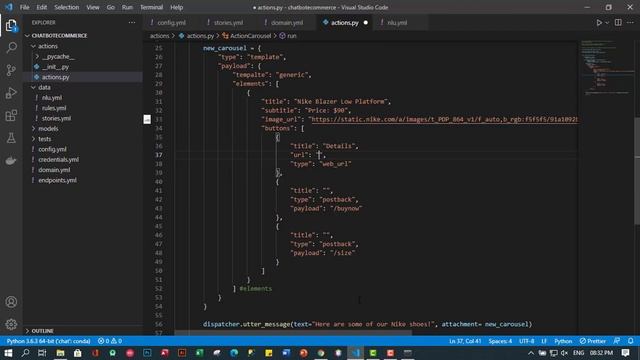This screenshot has width=640, height=360.
Task: Expand the __pycache__ folder
Action: 58,56
